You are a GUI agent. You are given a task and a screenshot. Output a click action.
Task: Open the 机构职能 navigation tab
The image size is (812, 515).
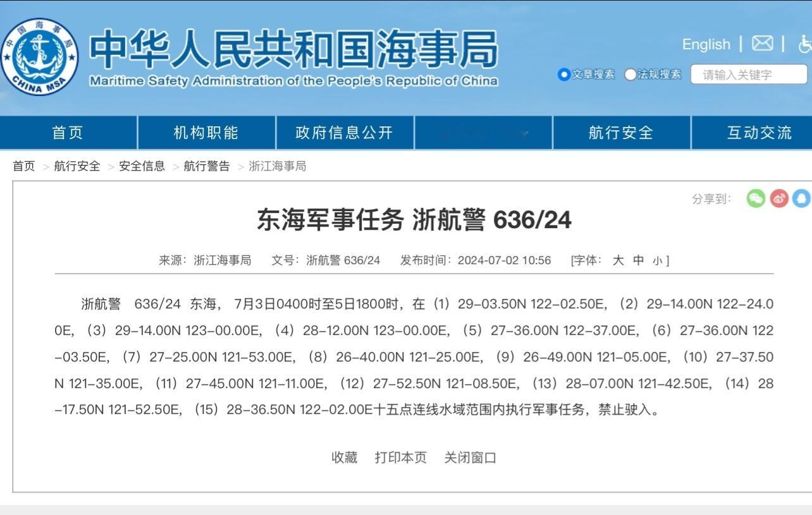[206, 133]
